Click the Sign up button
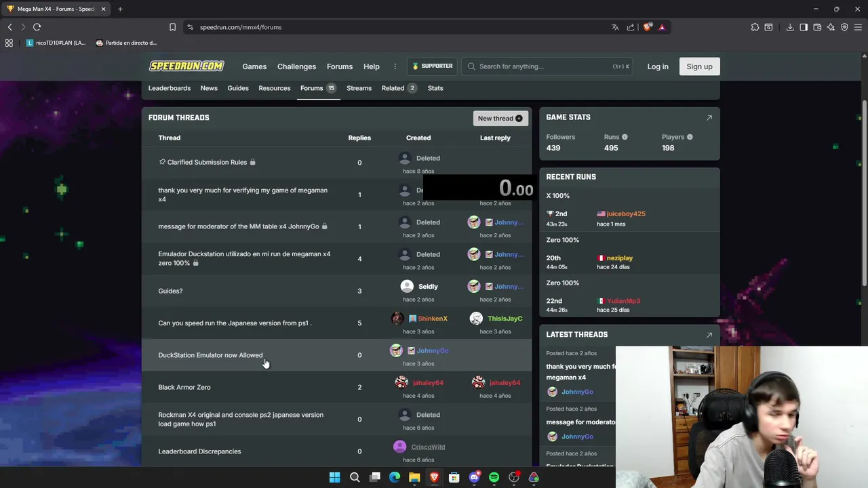Image resolution: width=868 pixels, height=488 pixels. (699, 66)
